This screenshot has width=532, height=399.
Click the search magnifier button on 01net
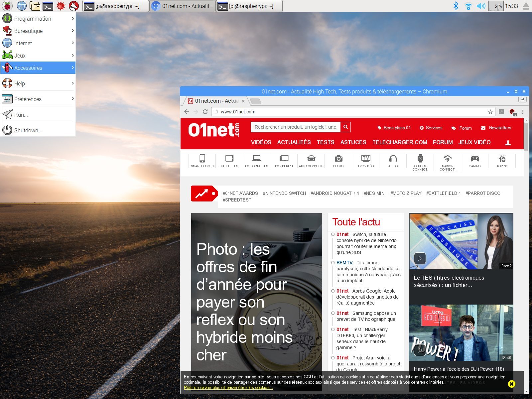pos(346,127)
